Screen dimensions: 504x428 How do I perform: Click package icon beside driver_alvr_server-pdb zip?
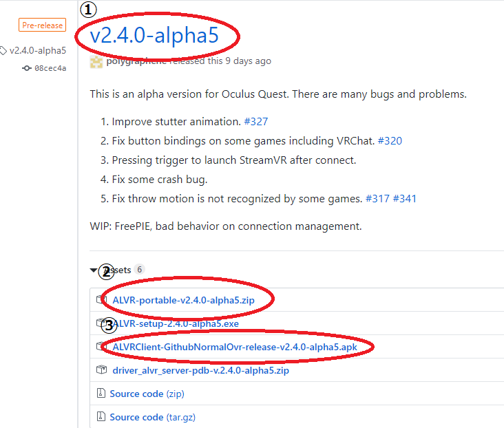pos(102,370)
